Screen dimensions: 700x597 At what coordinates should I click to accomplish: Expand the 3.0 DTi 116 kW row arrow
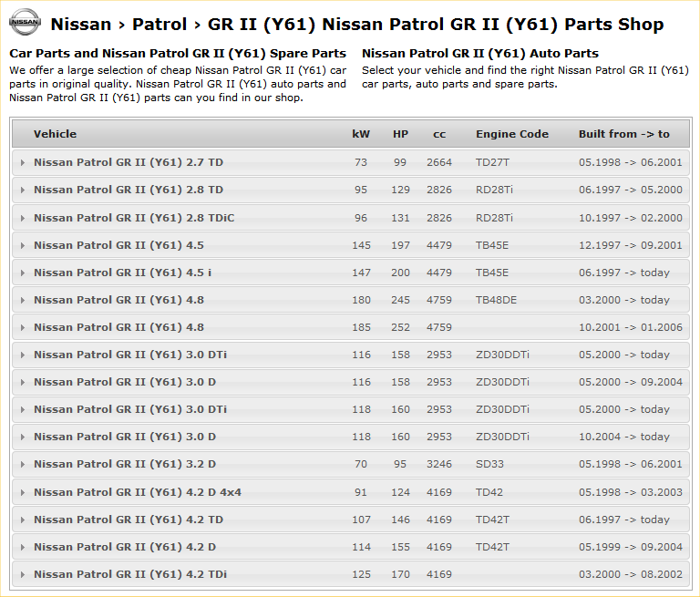22,355
